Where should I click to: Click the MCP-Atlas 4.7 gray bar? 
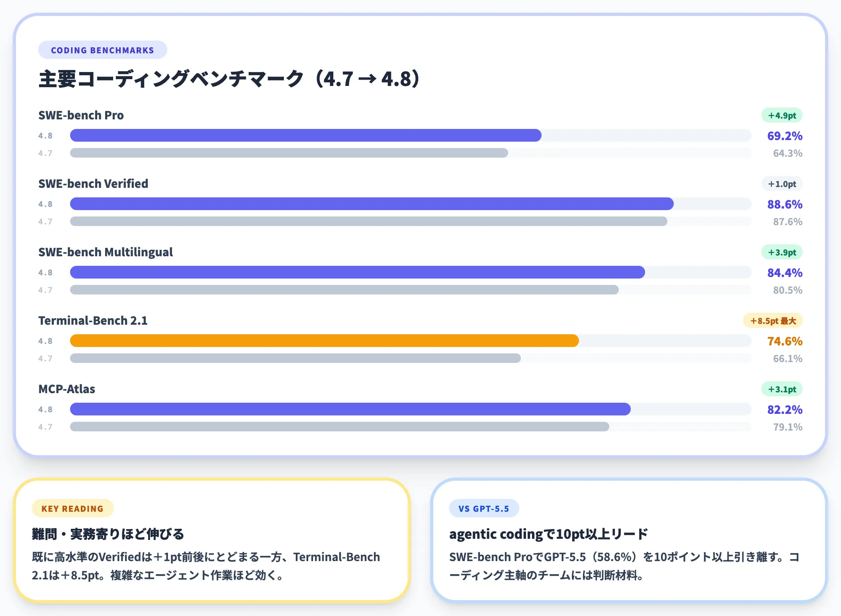pos(340,427)
